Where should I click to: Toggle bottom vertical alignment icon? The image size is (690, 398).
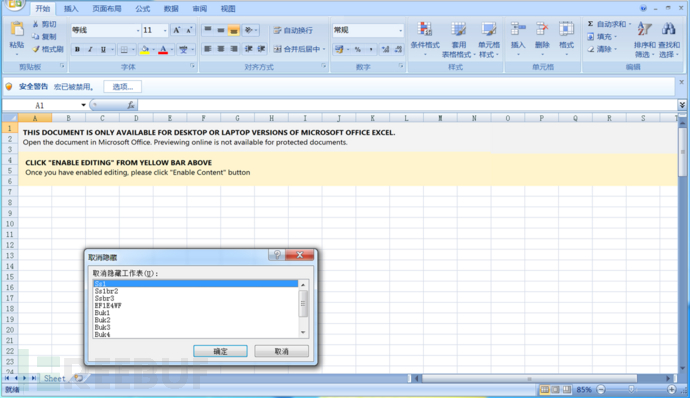[x=234, y=30]
